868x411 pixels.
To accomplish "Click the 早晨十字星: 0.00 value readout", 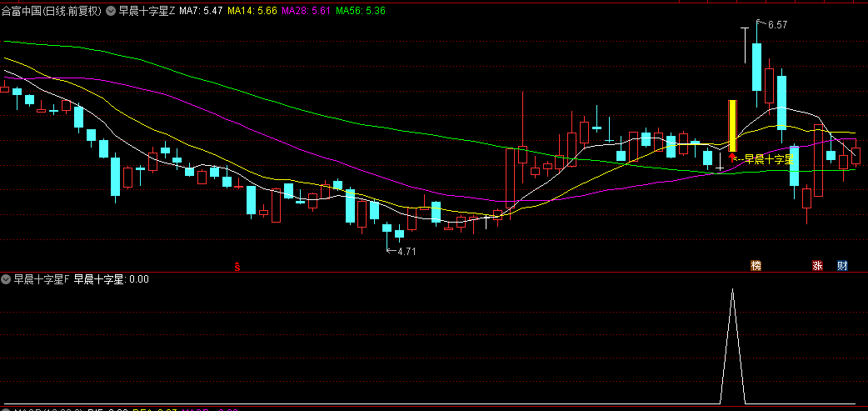I will pos(112,279).
